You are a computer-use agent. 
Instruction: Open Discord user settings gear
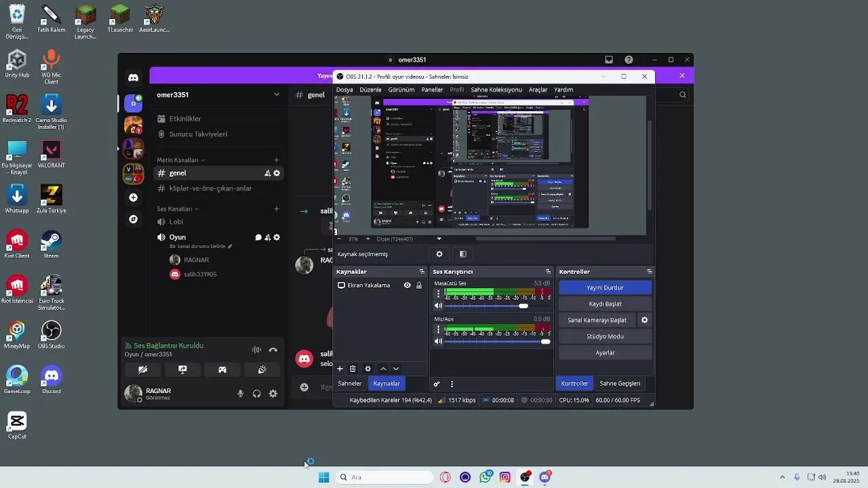(x=273, y=394)
